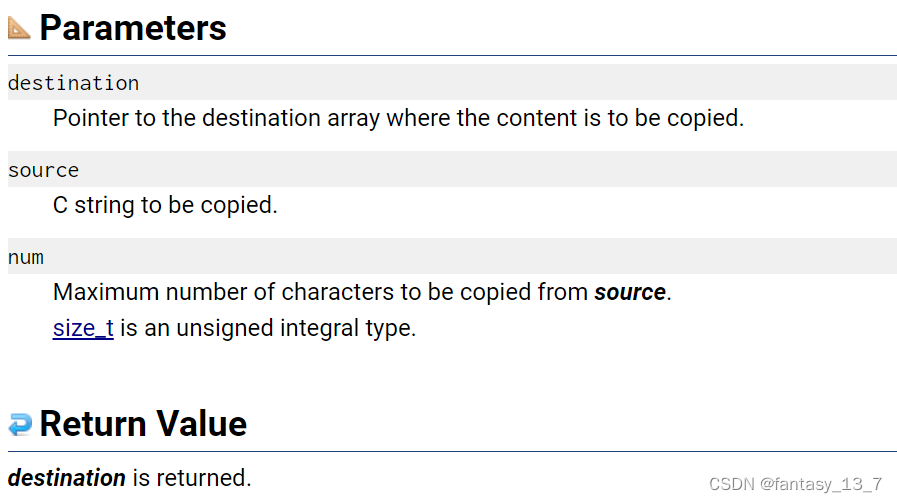This screenshot has width=897, height=503.
Task: Click the Parameters triangle ruler icon
Action: [19, 28]
